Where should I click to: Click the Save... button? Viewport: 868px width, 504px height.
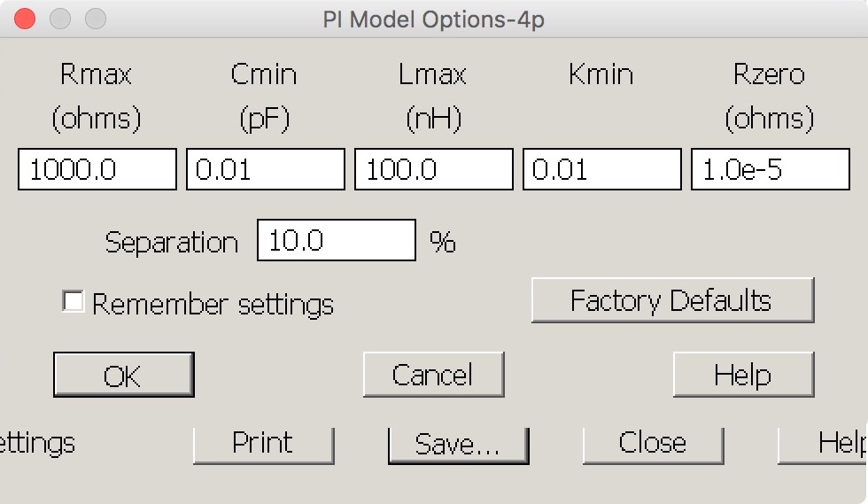457,445
